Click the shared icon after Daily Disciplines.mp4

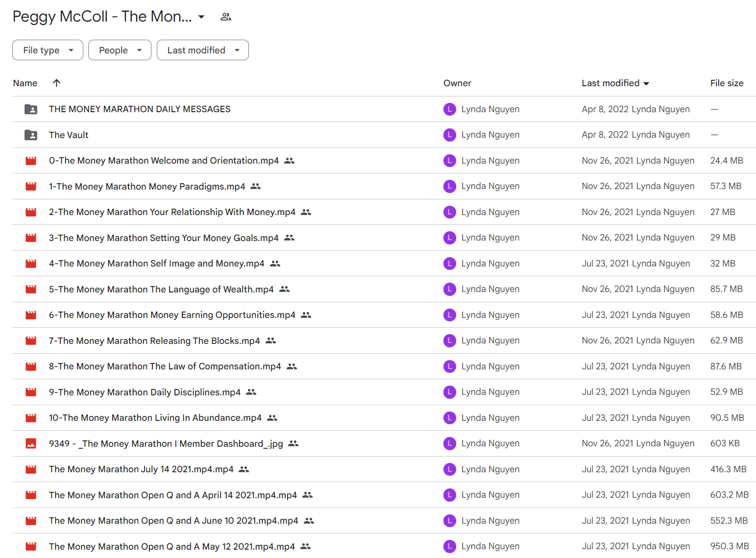[x=251, y=392]
